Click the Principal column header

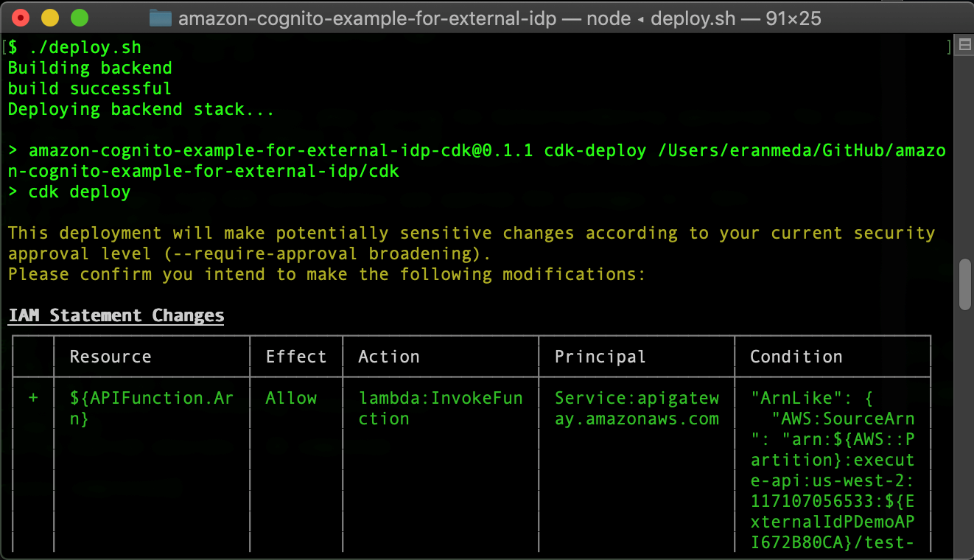[x=600, y=357]
